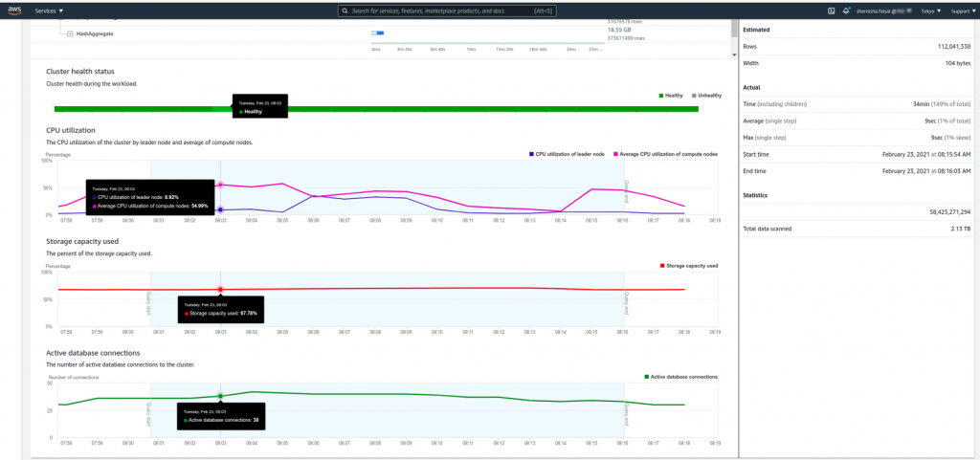Toggle CPU utilization of leader node legend
This screenshot has width=980, height=460.
(x=567, y=154)
